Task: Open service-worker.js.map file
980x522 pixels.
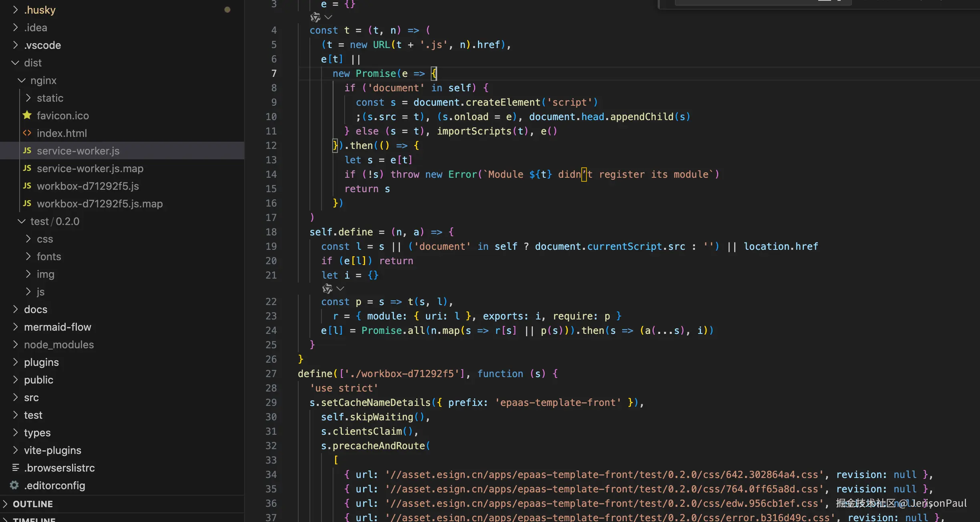Action: point(90,169)
